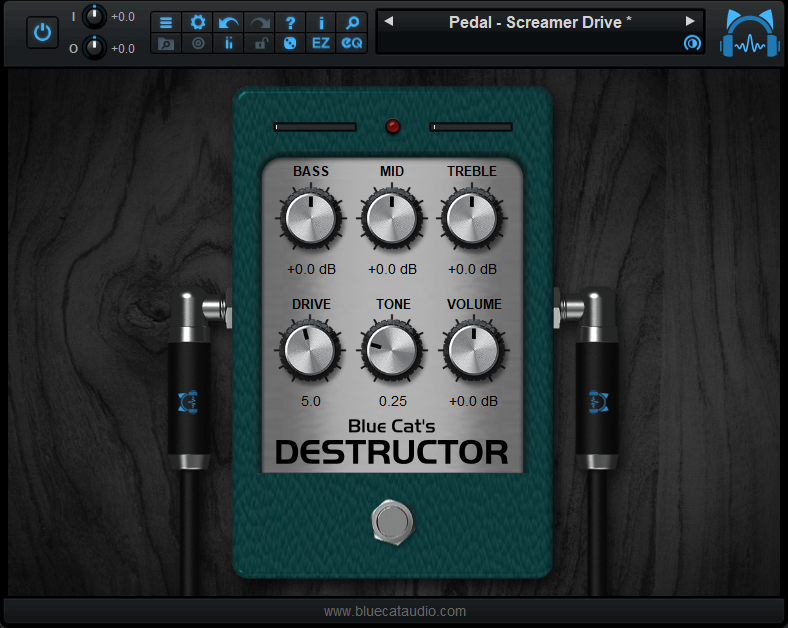
Task: Click the DRIVE value 5.0
Action: pos(311,401)
